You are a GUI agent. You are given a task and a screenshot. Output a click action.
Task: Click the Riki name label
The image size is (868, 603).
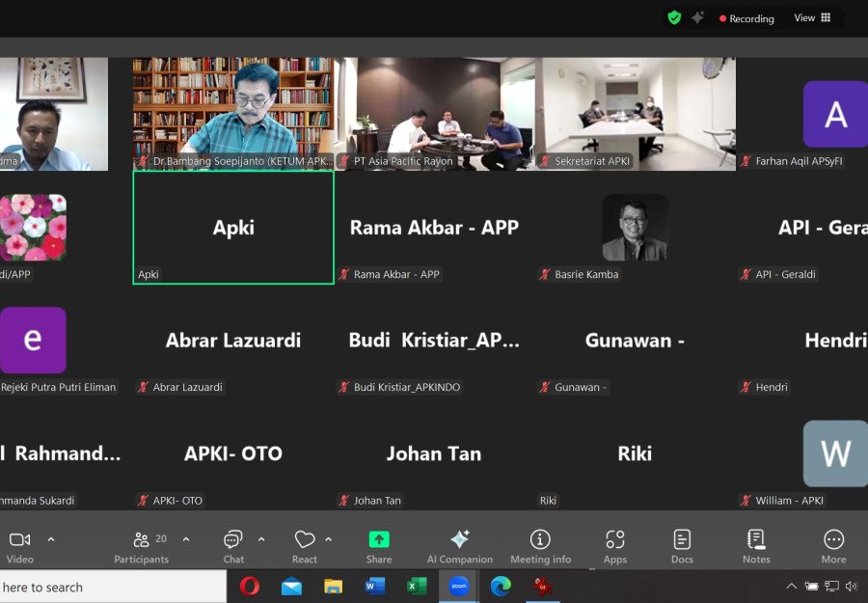[x=548, y=501]
